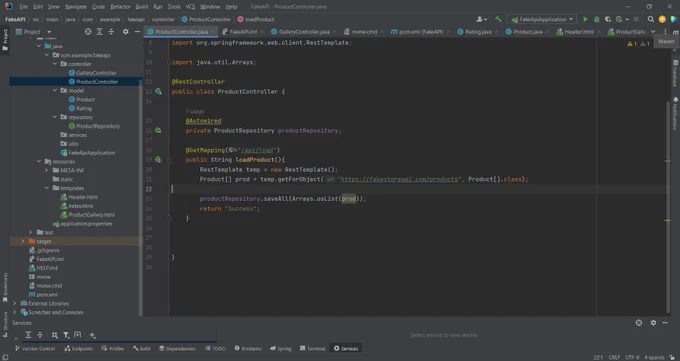680x361 pixels.
Task: Expand the META-INF folder
Action: tap(47, 170)
